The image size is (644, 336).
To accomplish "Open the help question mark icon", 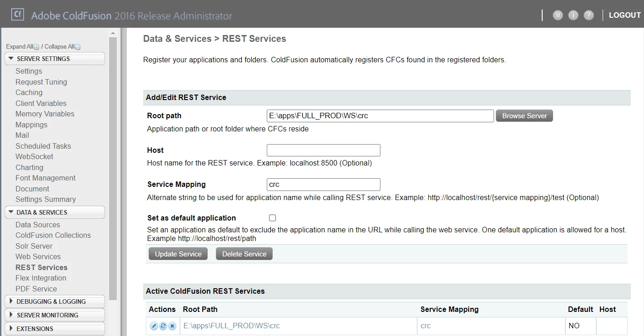I will [589, 15].
